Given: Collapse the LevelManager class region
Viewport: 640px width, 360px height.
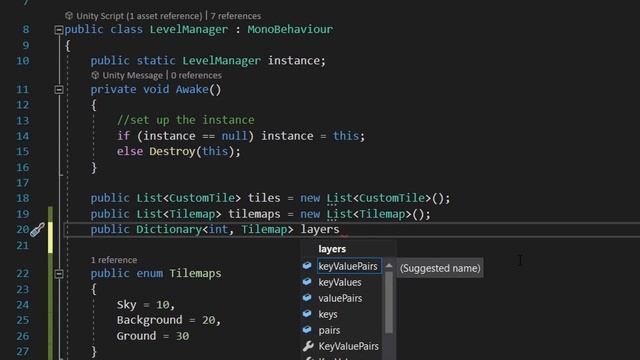Looking at the screenshot, I should [x=59, y=30].
